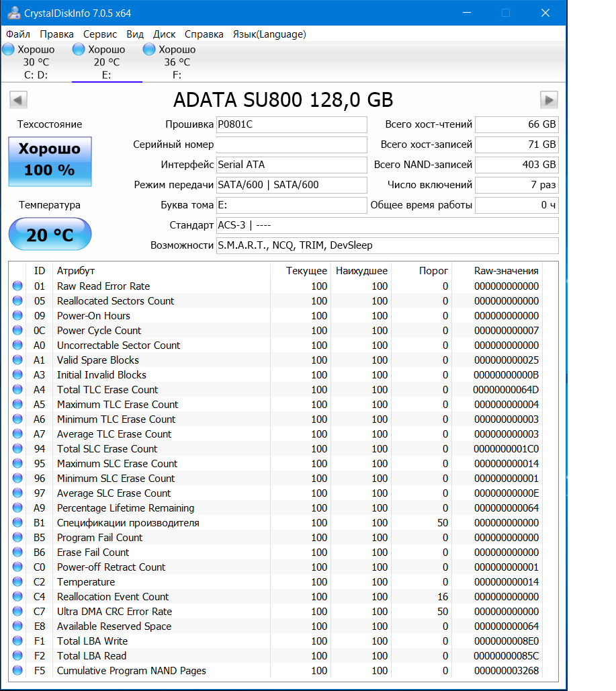Open the Правка menu

coord(56,34)
